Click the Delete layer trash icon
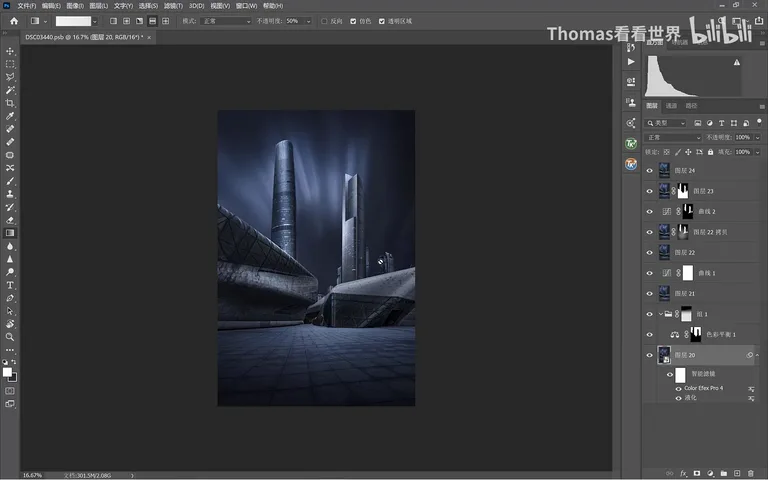Viewport: 768px width, 480px height. (750, 473)
